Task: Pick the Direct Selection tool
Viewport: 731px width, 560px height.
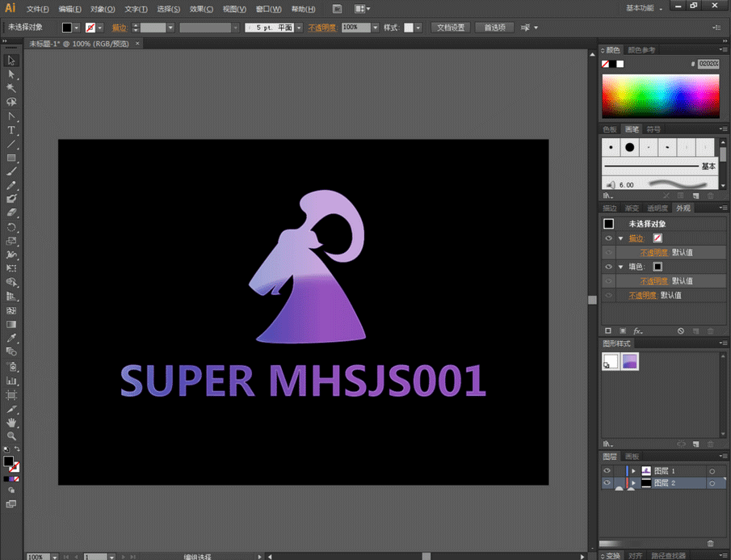Action: 11,74
